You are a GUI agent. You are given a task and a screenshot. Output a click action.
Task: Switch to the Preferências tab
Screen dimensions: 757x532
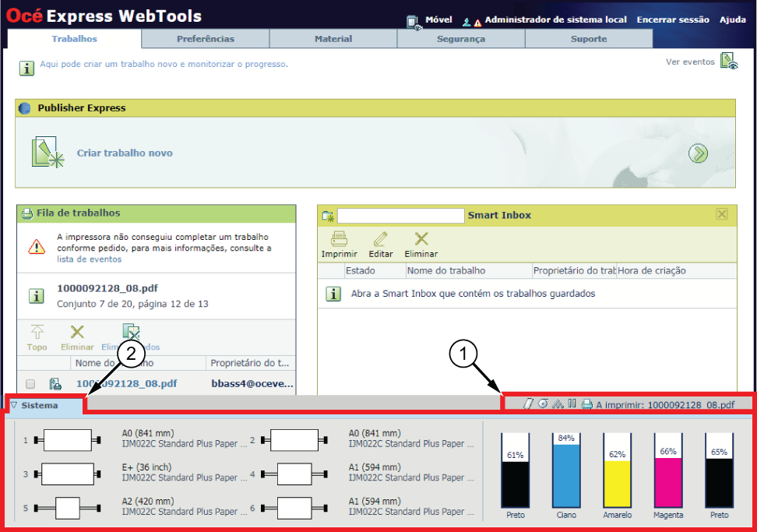(205, 39)
